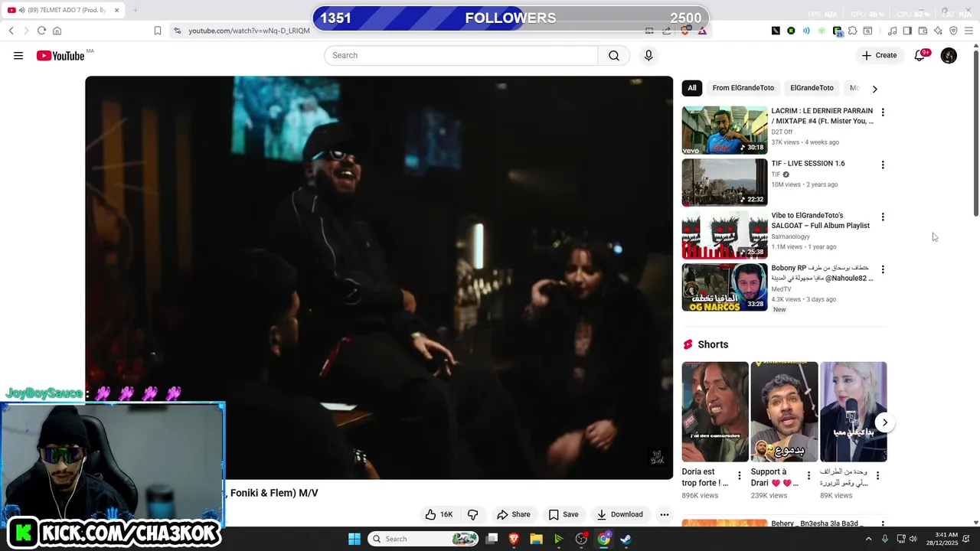Open the Windows Start menu
The image size is (980, 551).
354,539
